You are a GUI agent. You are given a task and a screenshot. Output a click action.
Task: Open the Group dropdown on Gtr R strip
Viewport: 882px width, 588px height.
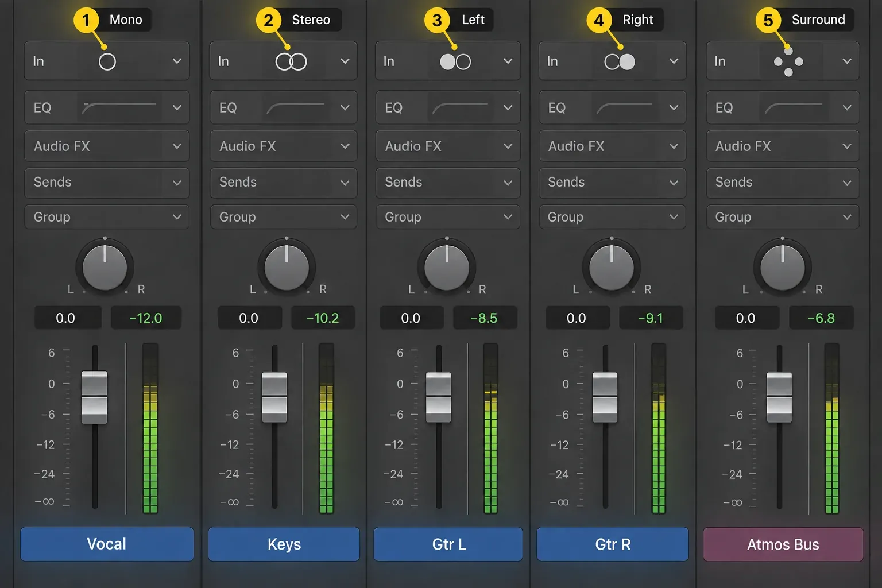[612, 217]
